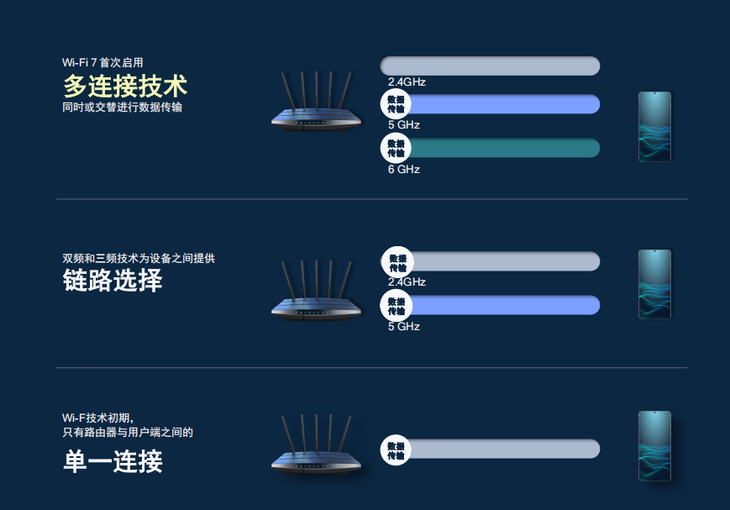Image resolution: width=730 pixels, height=510 pixels.
Task: Click the router beside 链路选择
Action: click(316, 293)
